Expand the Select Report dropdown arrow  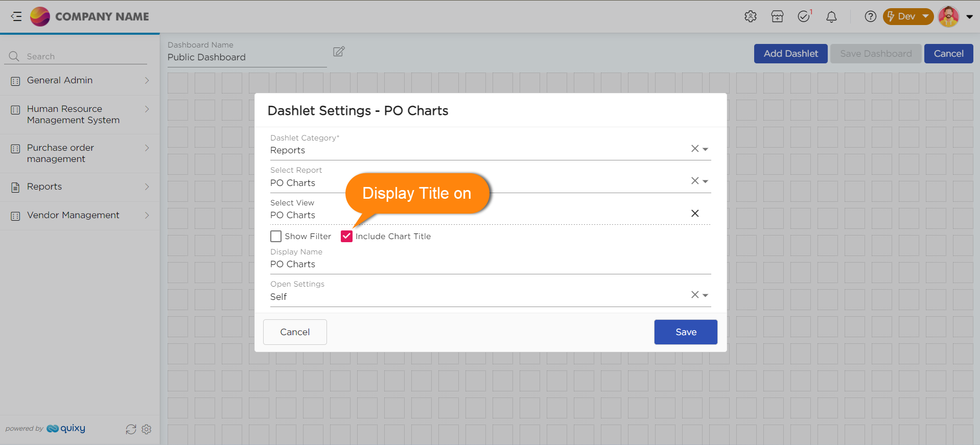click(706, 181)
